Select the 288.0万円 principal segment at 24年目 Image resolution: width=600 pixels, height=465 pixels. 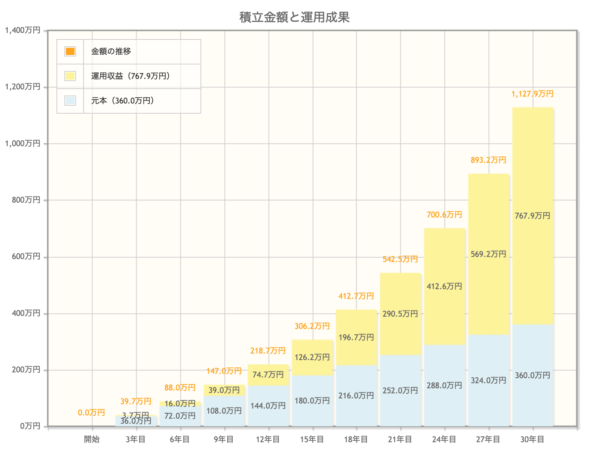click(x=445, y=385)
